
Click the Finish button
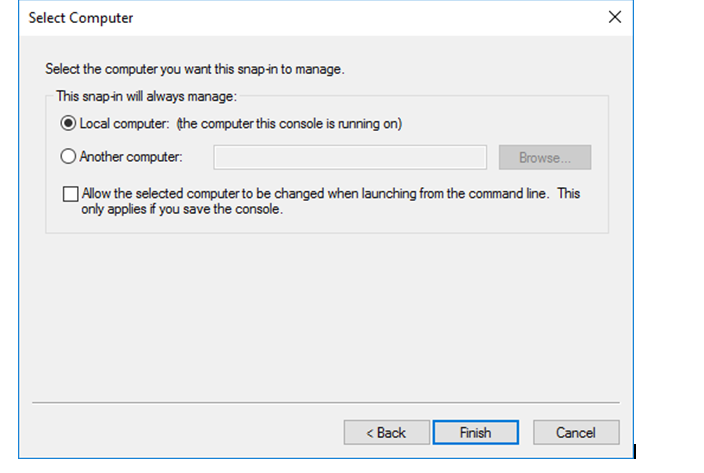pos(475,433)
